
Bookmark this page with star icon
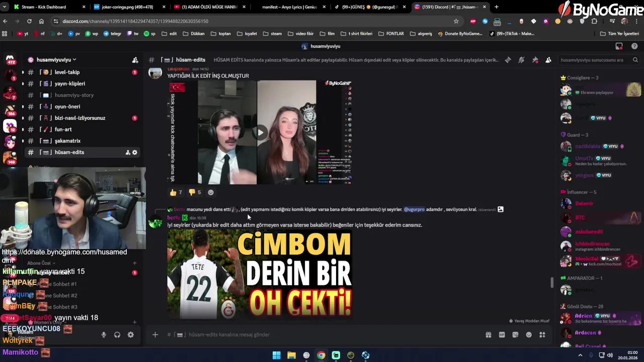point(456,21)
